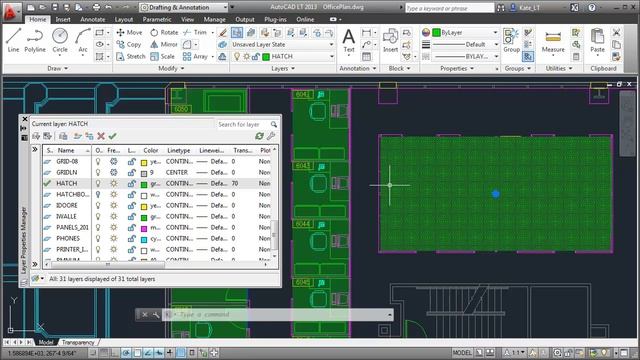Open the View ribbon tab
Viewport: 640px width, 360px height.
[187, 19]
